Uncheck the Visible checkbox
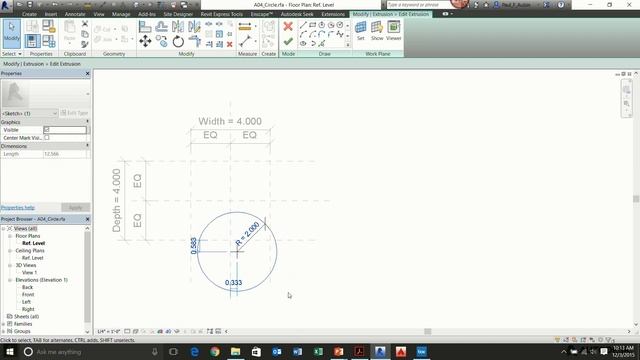This screenshot has height=360, width=640. [x=47, y=129]
